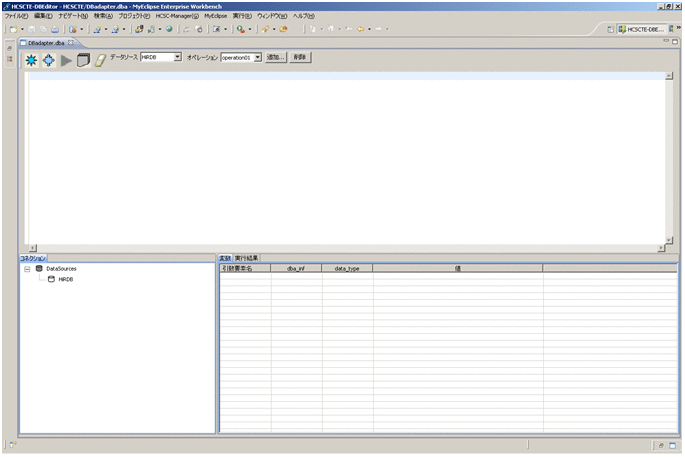This screenshot has width=685, height=457.
Task: Select the HRDB item in connection tree
Action: (65, 279)
